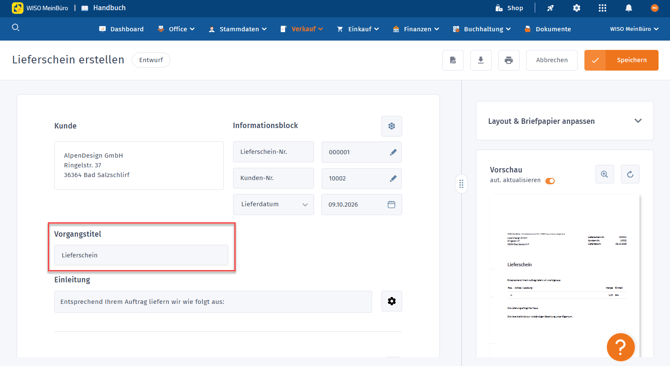
Task: Select the AlpenDesign GmbH customer box
Action: pyautogui.click(x=139, y=165)
